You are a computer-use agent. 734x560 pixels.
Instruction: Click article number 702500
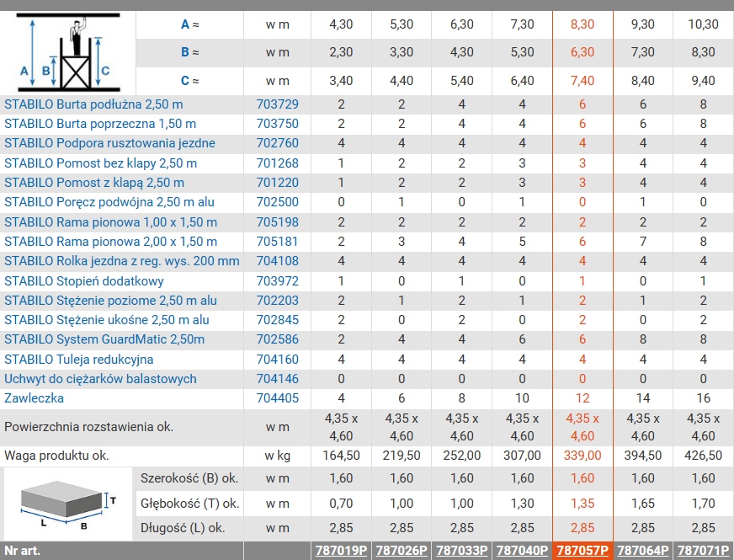[277, 202]
